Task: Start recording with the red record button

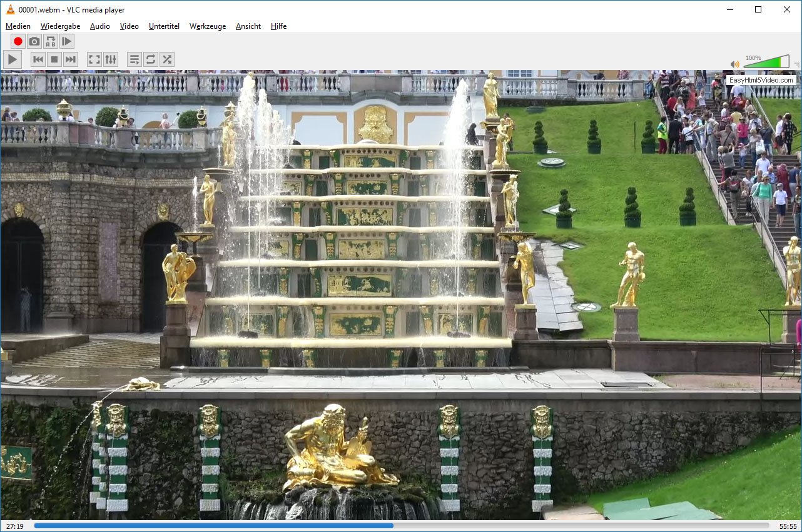Action: pos(18,42)
